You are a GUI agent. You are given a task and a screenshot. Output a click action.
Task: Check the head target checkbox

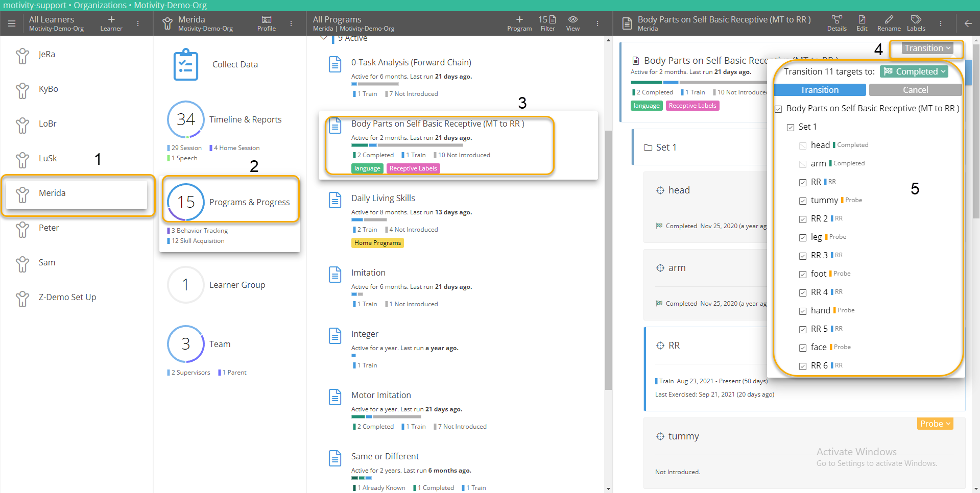[803, 145]
